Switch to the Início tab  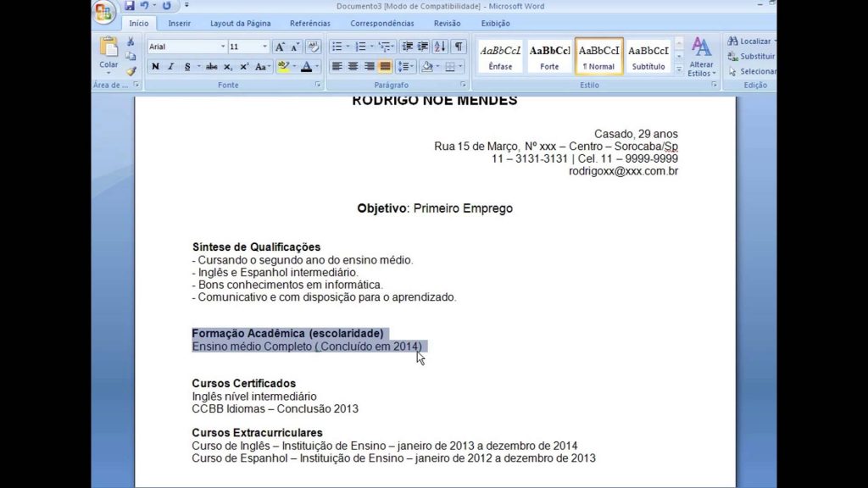click(138, 23)
